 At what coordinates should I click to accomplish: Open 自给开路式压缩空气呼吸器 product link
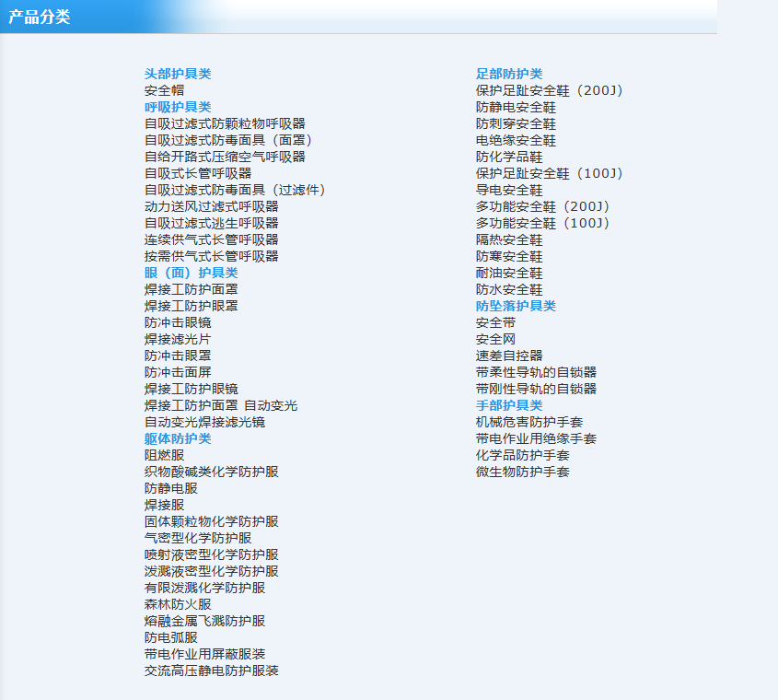point(225,157)
